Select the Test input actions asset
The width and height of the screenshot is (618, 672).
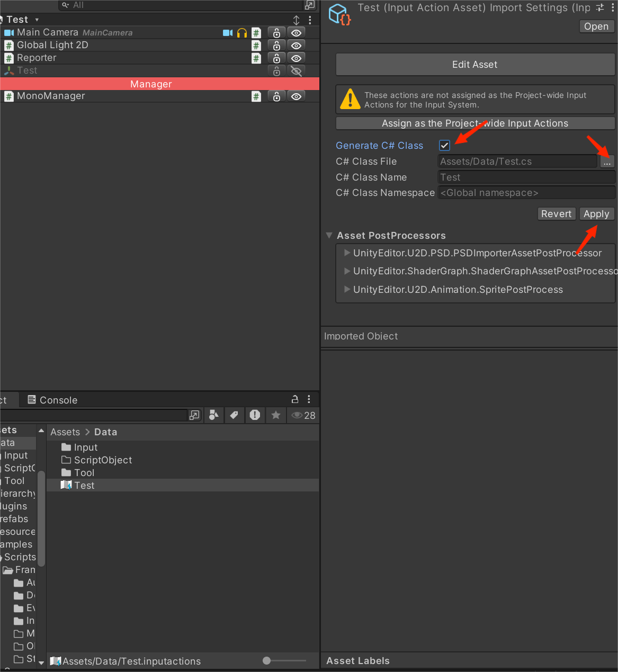pyautogui.click(x=183, y=486)
